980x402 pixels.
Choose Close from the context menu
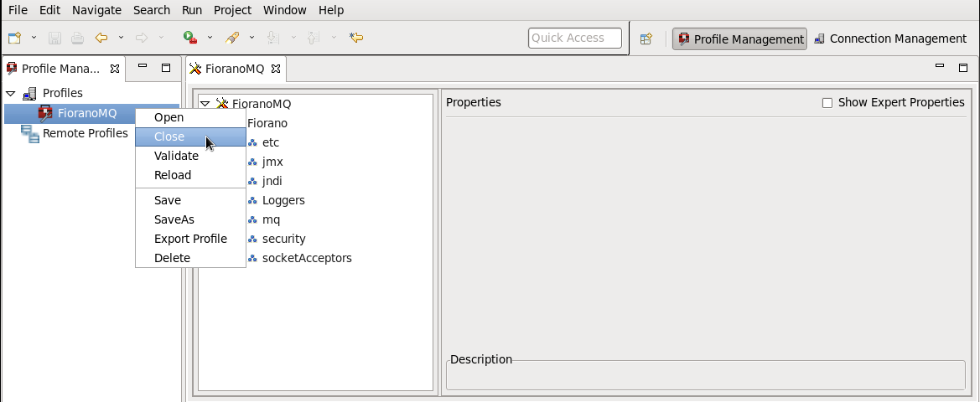click(169, 137)
